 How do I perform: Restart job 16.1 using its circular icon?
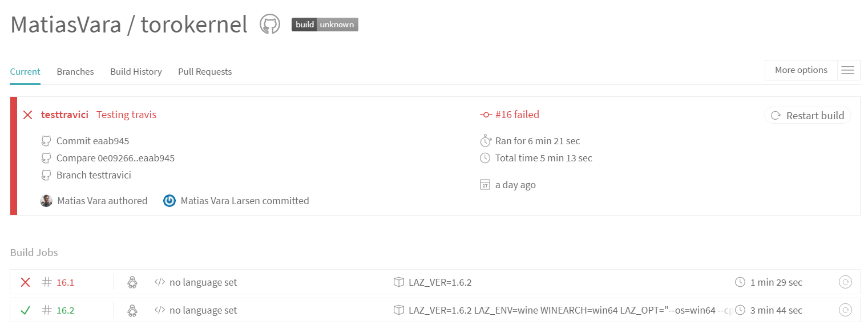[845, 282]
